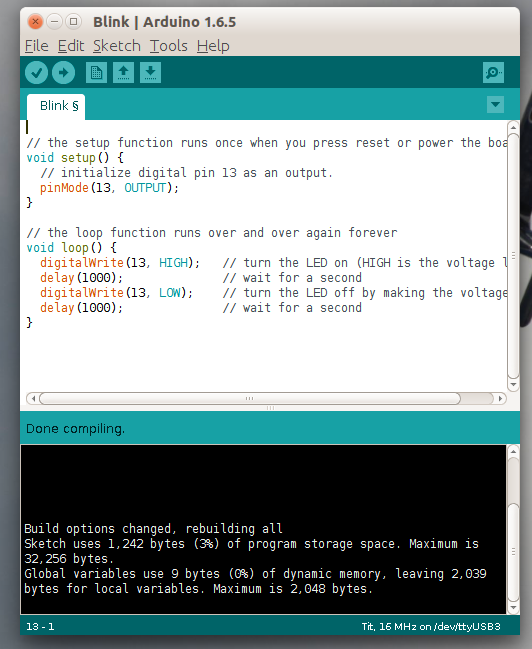Open the Tools menu

tap(169, 46)
